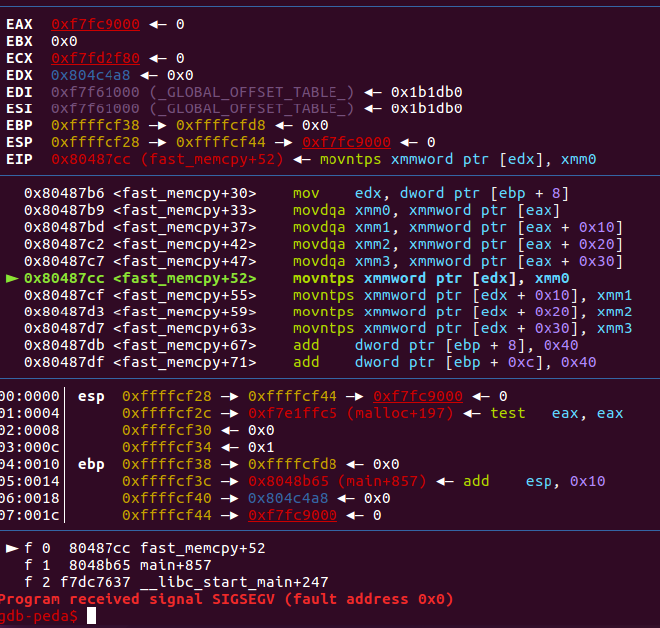Select the EAX register label

(19, 22)
